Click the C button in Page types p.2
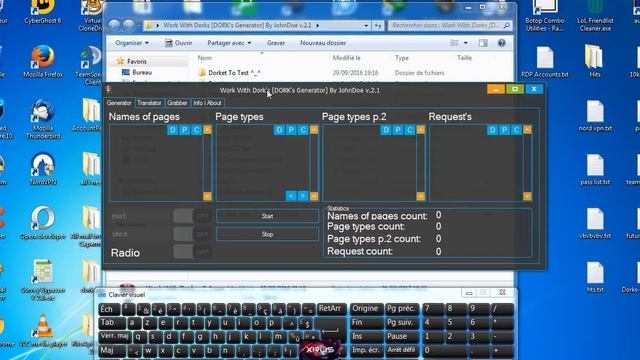640x360 pixels. [409, 130]
